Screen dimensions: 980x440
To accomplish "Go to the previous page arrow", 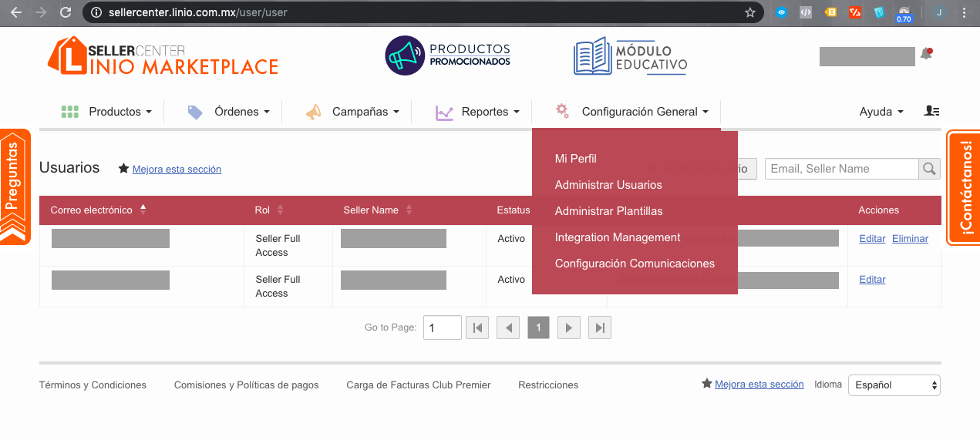I will pyautogui.click(x=508, y=328).
